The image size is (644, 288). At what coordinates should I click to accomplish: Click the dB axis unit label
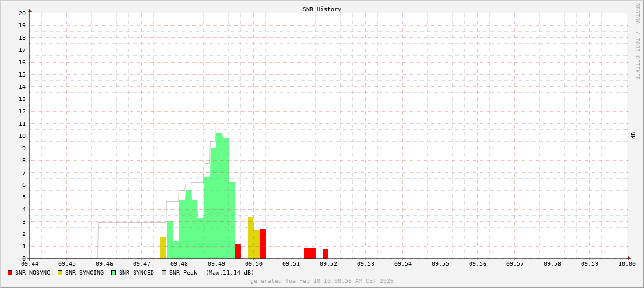tap(633, 136)
